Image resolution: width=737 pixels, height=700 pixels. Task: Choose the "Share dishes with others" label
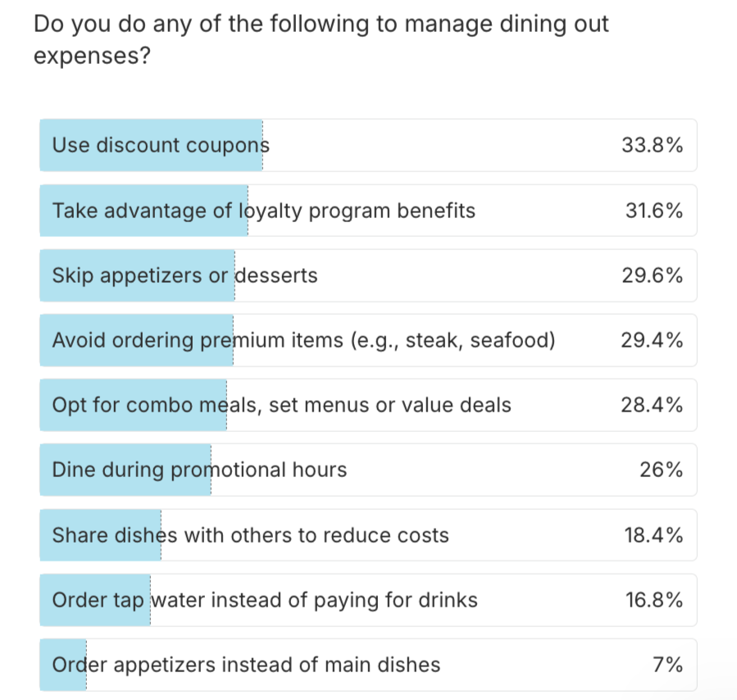pyautogui.click(x=250, y=536)
